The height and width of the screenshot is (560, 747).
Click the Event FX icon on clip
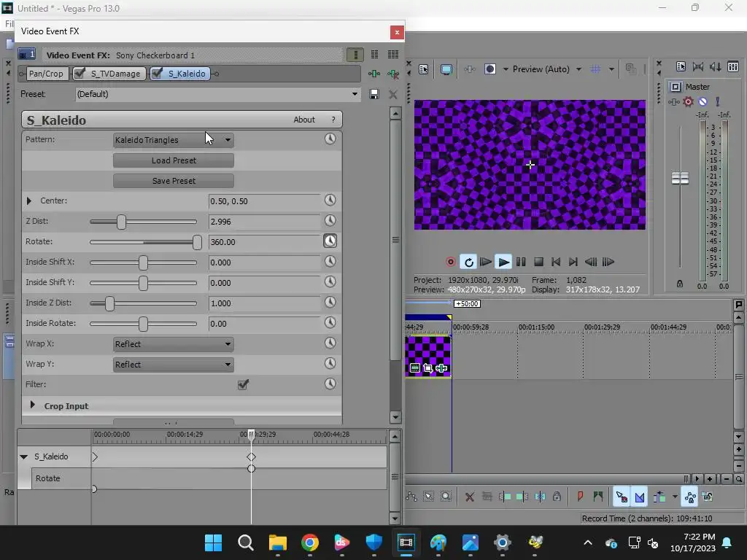(441, 368)
